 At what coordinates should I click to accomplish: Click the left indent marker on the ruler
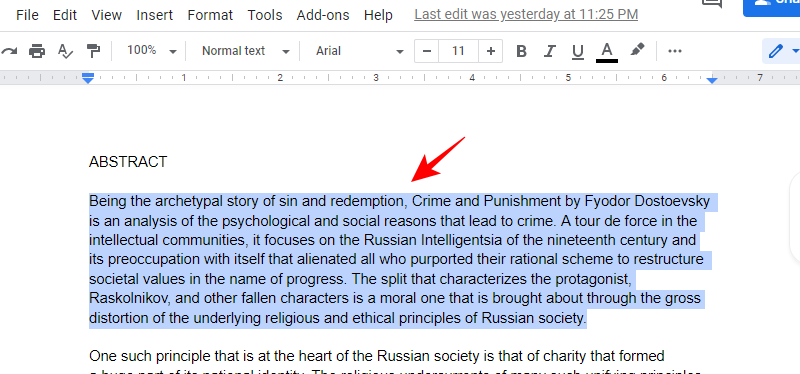pyautogui.click(x=88, y=78)
